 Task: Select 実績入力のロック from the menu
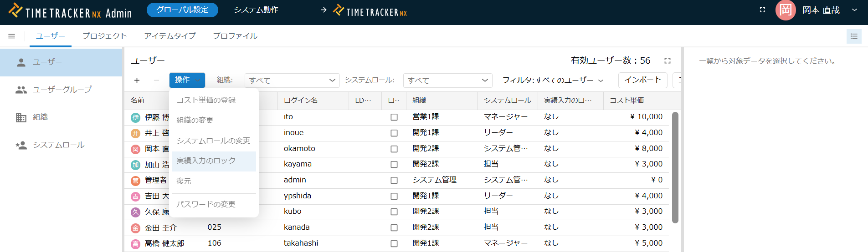(x=206, y=161)
